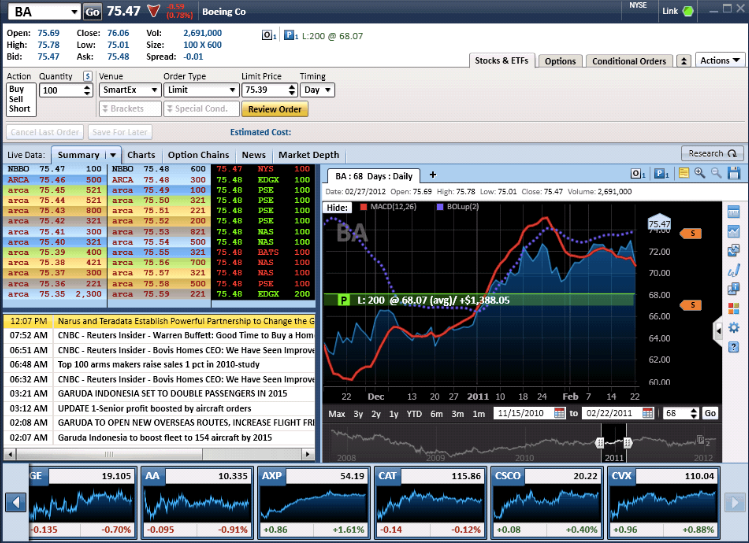The width and height of the screenshot is (749, 543).
Task: Open the Option Chains tab
Action: pyautogui.click(x=198, y=155)
